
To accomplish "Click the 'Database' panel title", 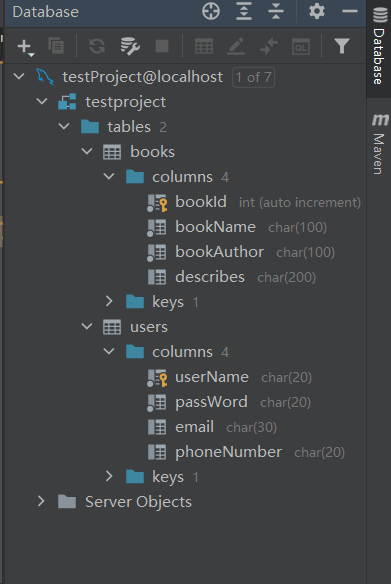I will (x=45, y=12).
